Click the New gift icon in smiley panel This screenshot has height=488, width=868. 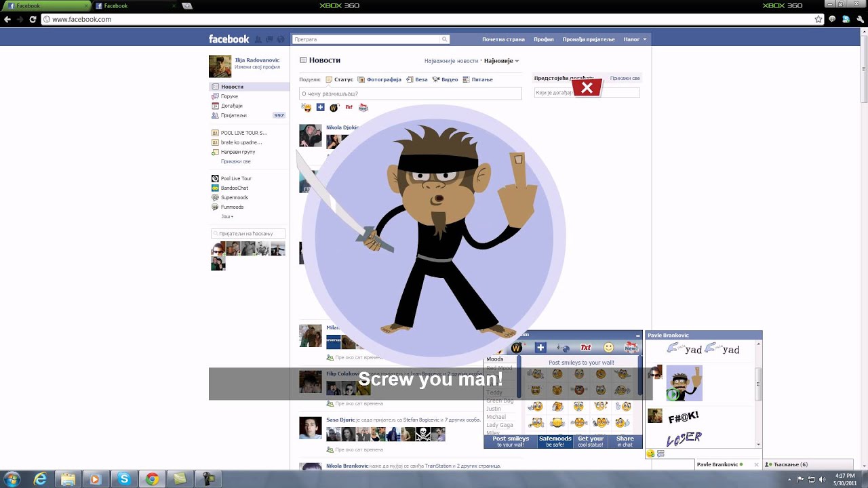click(x=631, y=348)
